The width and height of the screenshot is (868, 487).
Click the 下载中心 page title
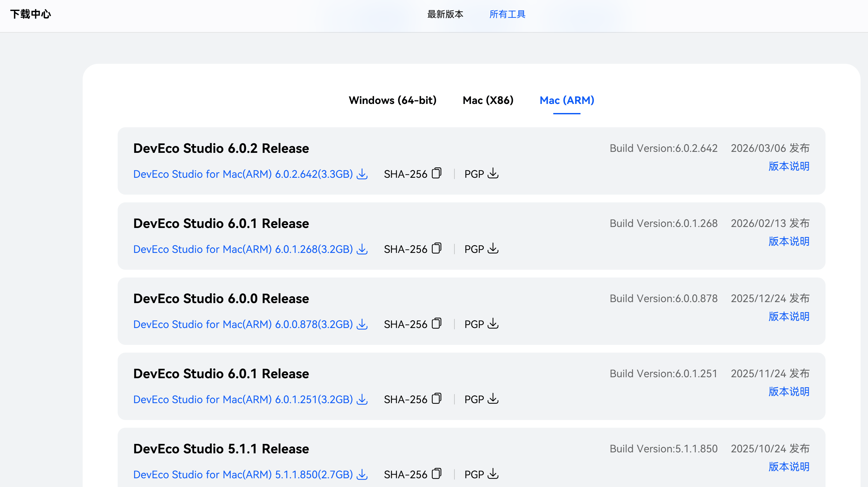point(31,14)
